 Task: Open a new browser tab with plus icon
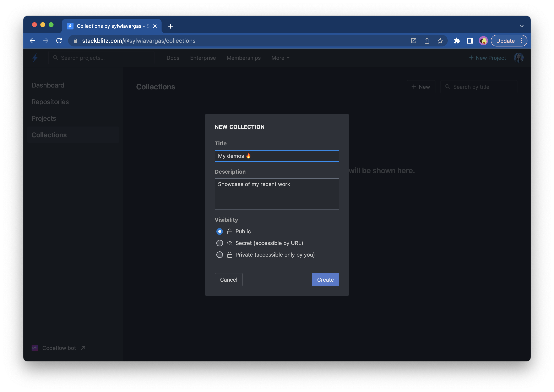[x=170, y=26]
